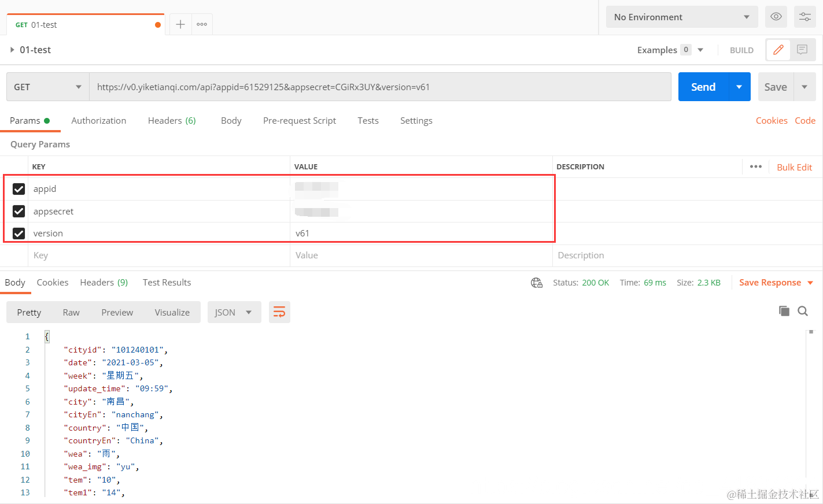Screen dimensions: 823x504
Task: Open the Pre-request Script tab
Action: click(300, 120)
